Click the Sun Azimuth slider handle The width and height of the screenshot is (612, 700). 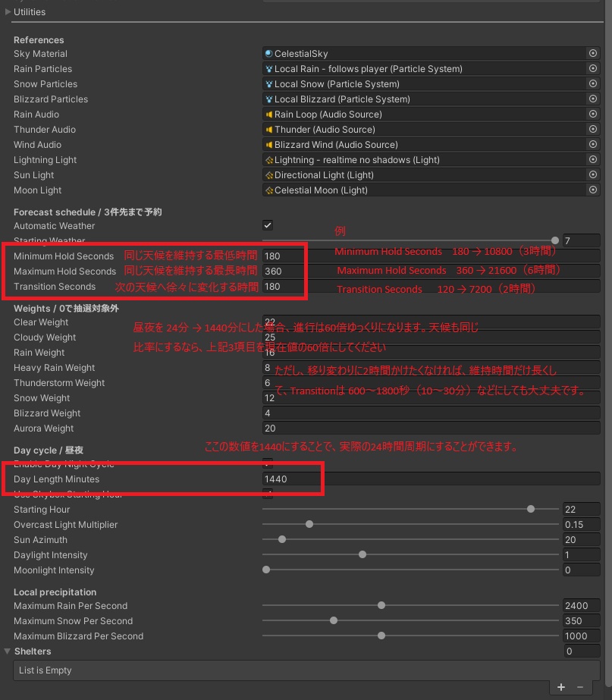pos(282,539)
